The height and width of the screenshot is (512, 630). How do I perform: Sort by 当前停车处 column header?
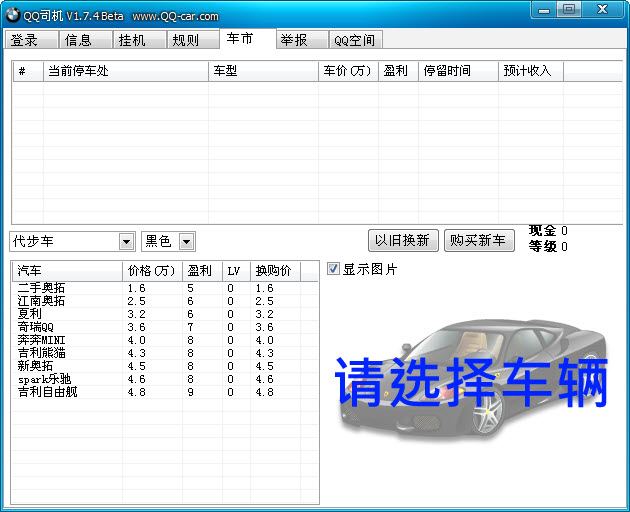[126, 71]
